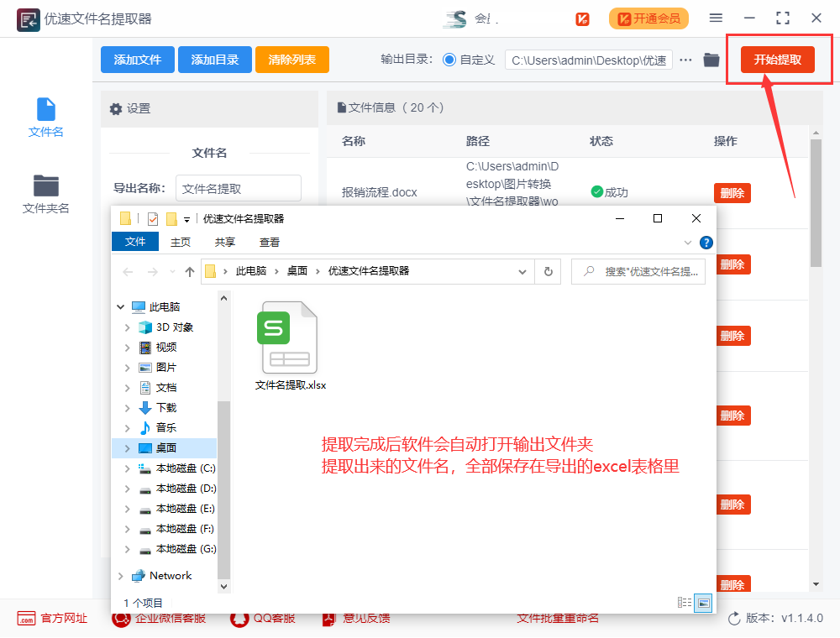
Task: Click properties checkmark icon in Explorer title bar
Action: pos(153,219)
